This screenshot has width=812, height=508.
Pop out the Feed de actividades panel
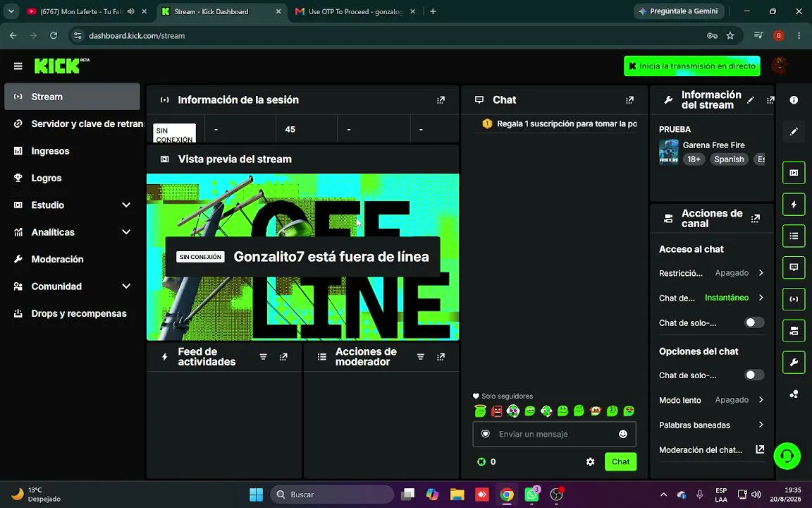(283, 356)
